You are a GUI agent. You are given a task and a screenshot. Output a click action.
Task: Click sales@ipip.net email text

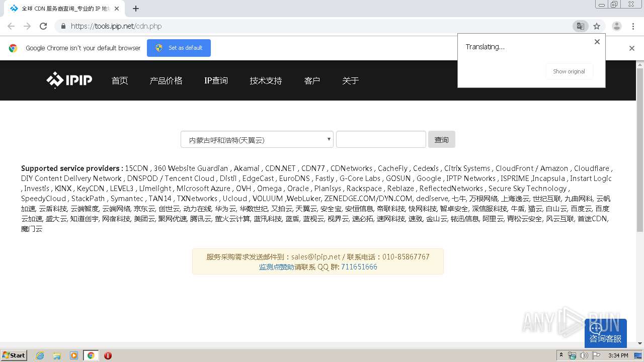(316, 257)
